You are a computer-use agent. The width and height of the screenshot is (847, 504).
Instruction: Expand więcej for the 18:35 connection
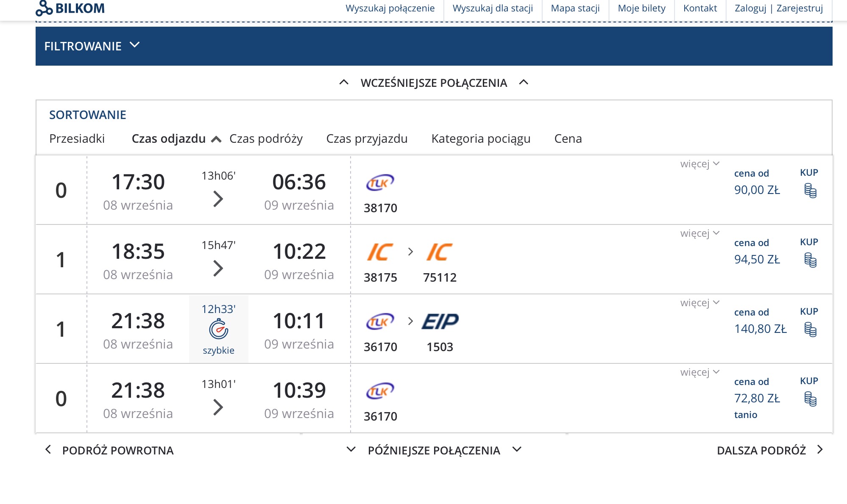[x=699, y=233]
